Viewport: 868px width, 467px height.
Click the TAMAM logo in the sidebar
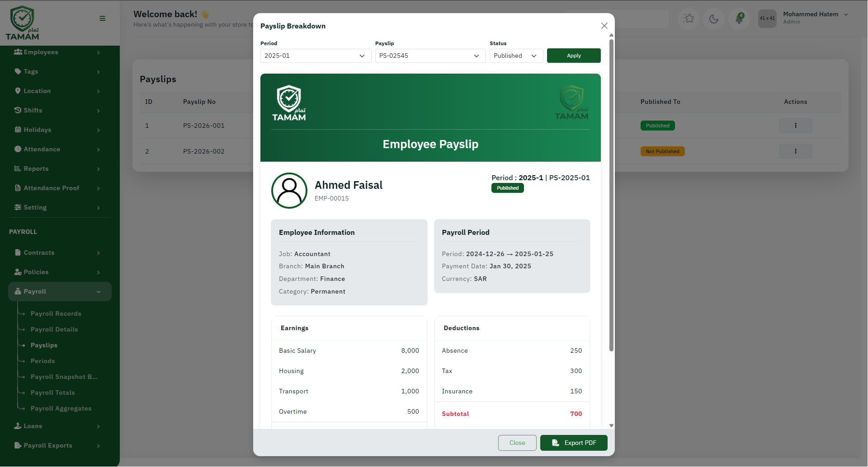23,23
